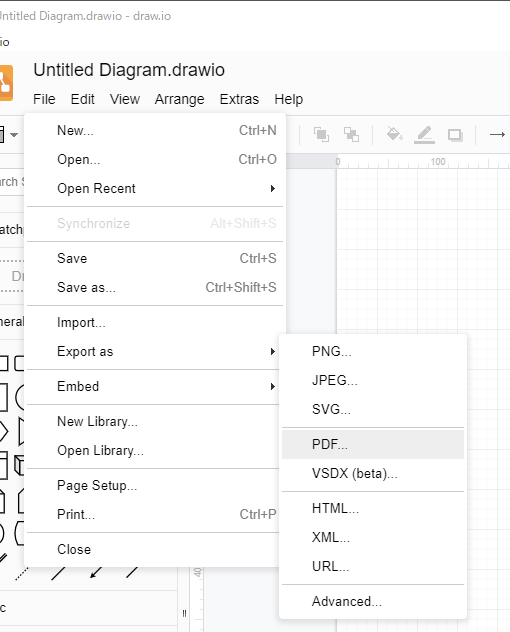This screenshot has width=510, height=632.
Task: Open Page Setup... from menu
Action: point(155,485)
